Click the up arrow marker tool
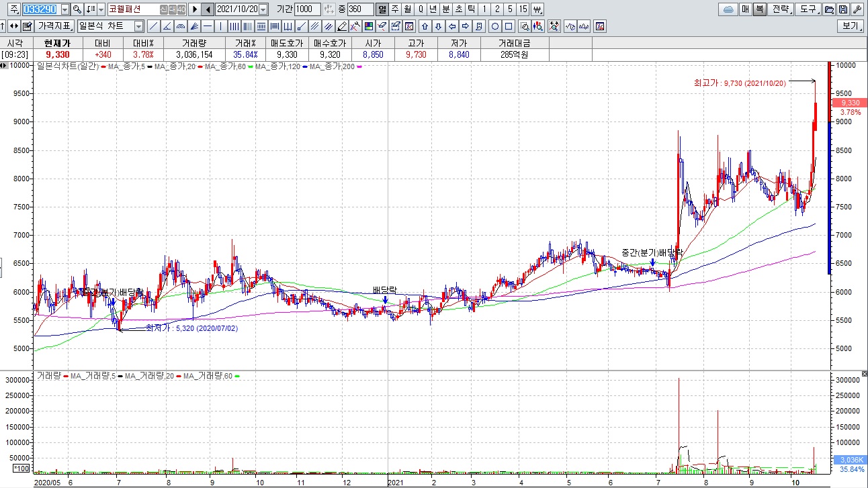868x488 pixels. pos(425,26)
